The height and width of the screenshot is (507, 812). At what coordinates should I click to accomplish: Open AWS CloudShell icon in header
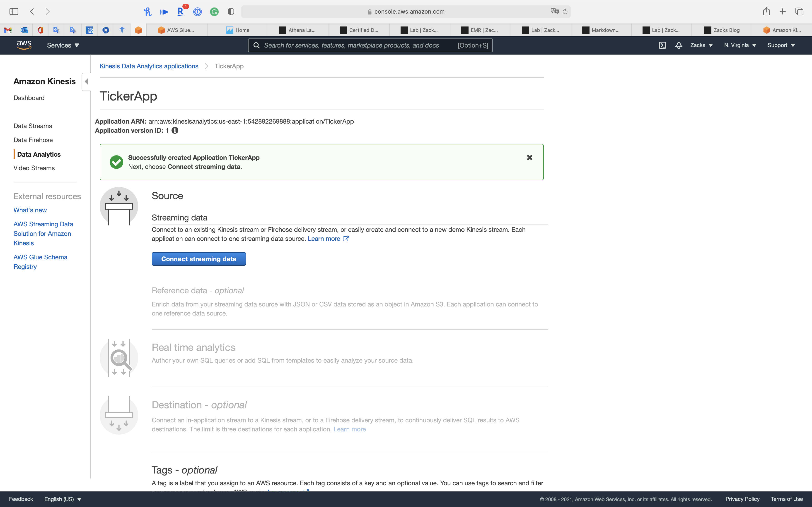[x=662, y=45]
